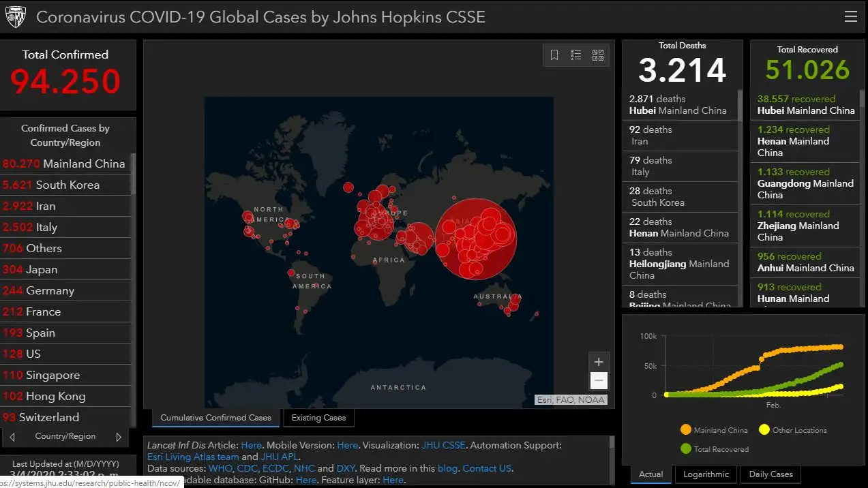Click the Johns Hopkins shield logo
868x488 pixels.
[15, 16]
